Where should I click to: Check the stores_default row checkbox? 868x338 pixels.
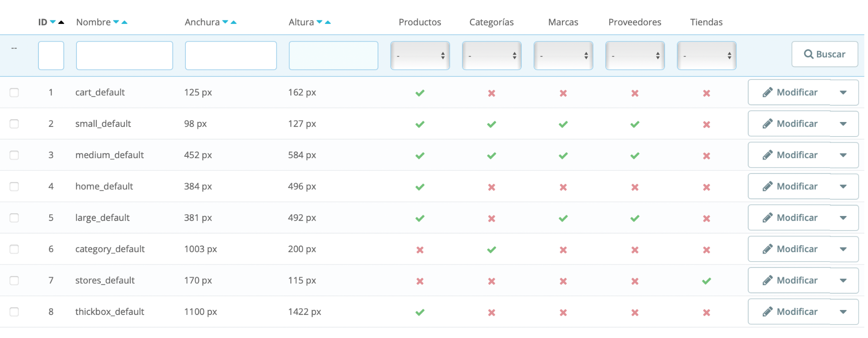coord(14,281)
